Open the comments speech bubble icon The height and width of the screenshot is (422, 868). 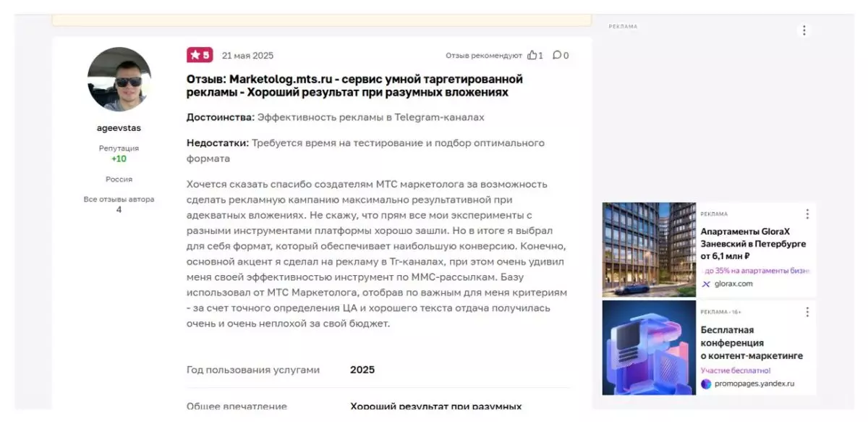click(557, 55)
